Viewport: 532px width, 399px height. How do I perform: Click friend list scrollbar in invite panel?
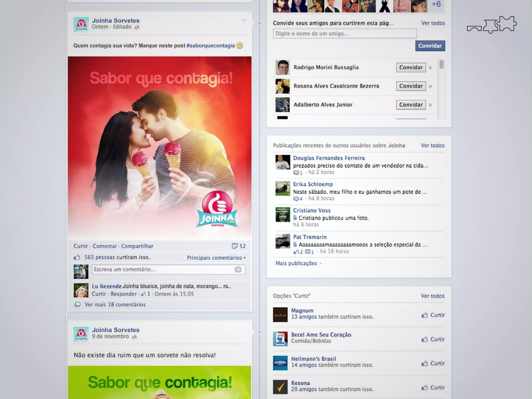click(441, 64)
